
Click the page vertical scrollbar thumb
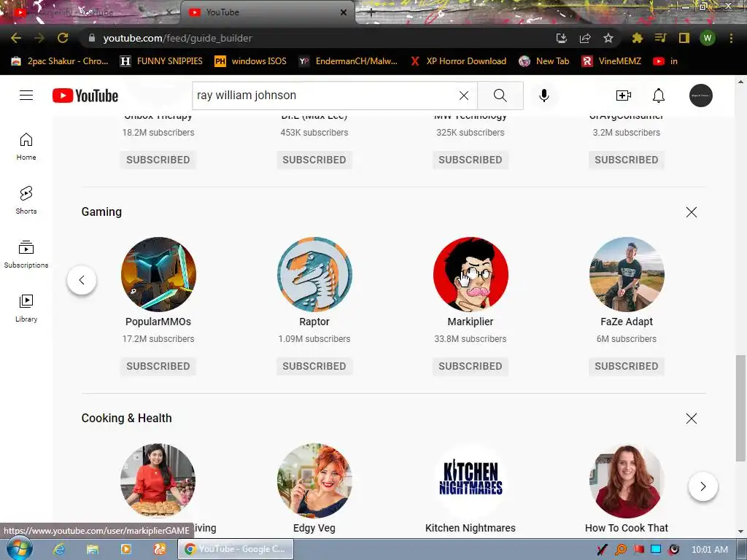pyautogui.click(x=740, y=408)
